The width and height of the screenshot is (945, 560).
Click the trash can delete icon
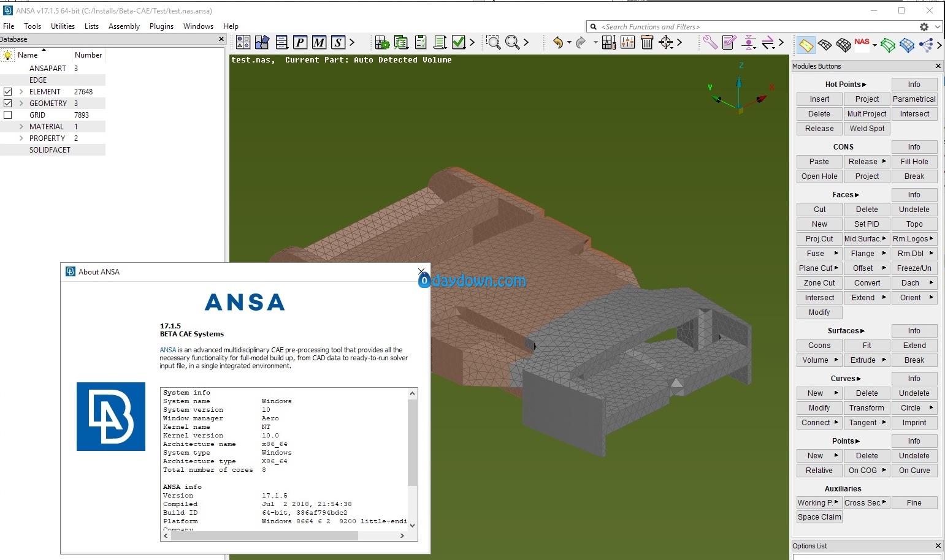[647, 42]
